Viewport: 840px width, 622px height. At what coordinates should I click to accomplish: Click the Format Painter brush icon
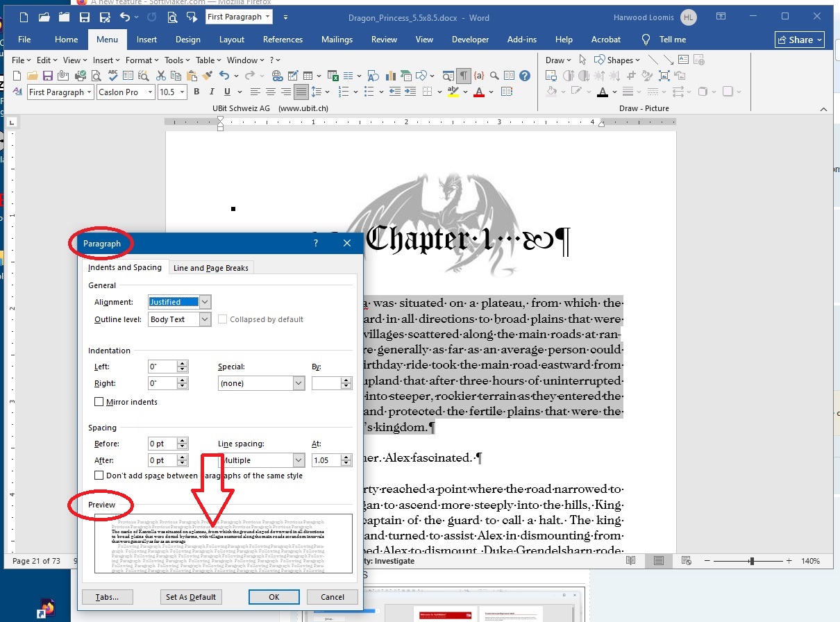207,76
